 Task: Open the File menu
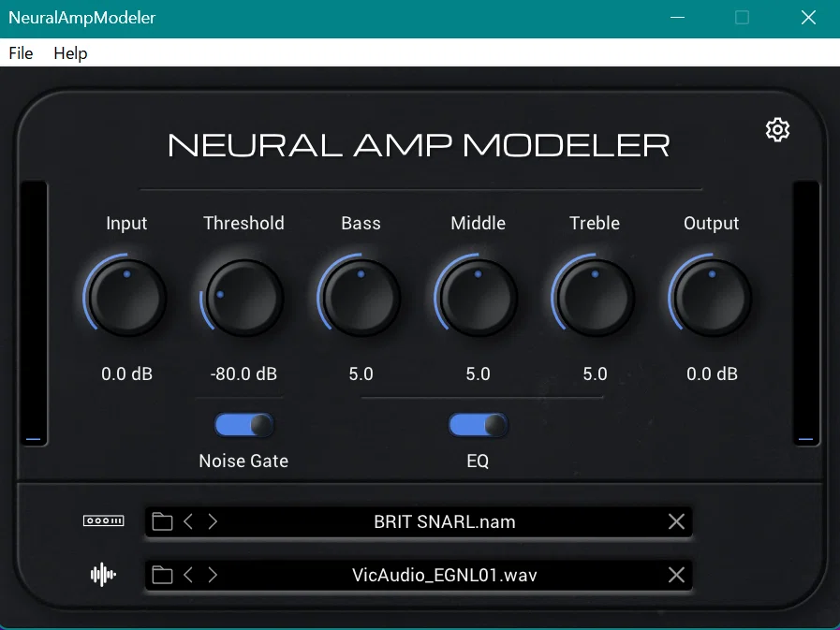21,53
